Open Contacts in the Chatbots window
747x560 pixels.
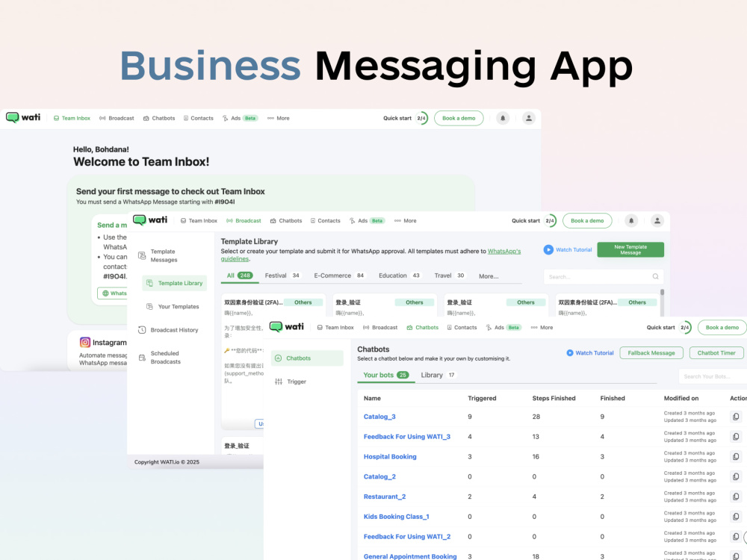462,328
